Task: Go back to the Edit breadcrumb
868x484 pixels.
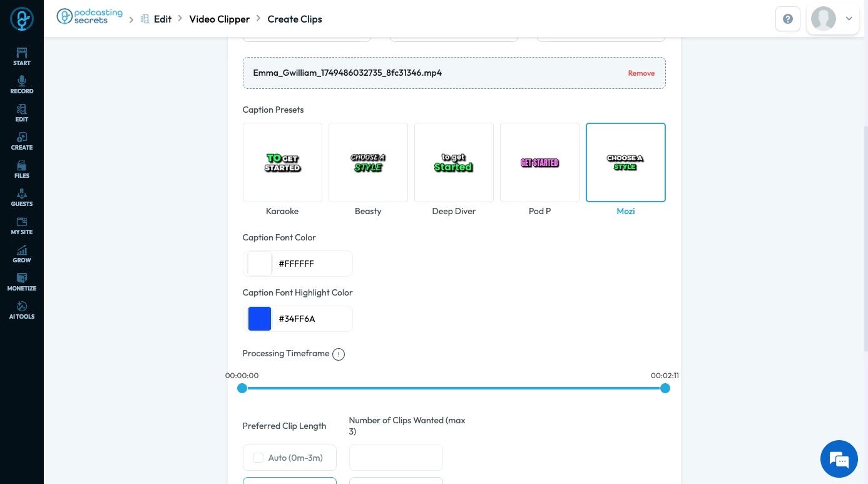Action: (x=162, y=19)
